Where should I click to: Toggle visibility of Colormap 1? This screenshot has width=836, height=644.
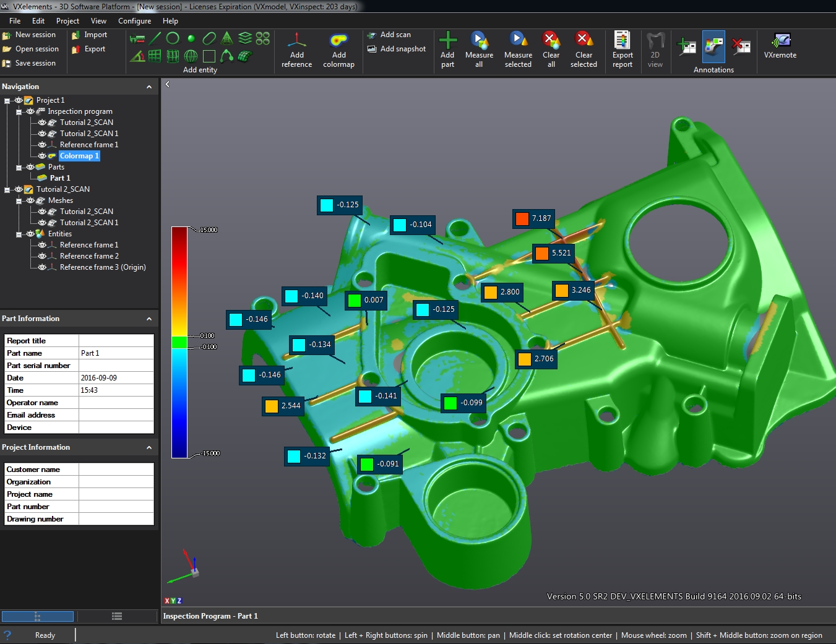pyautogui.click(x=40, y=155)
